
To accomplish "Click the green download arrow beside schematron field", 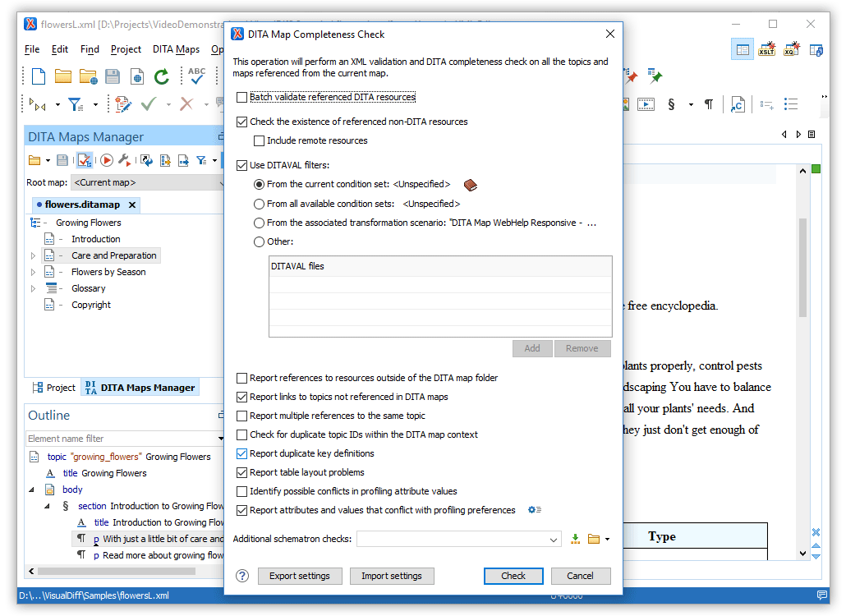I will tap(575, 539).
